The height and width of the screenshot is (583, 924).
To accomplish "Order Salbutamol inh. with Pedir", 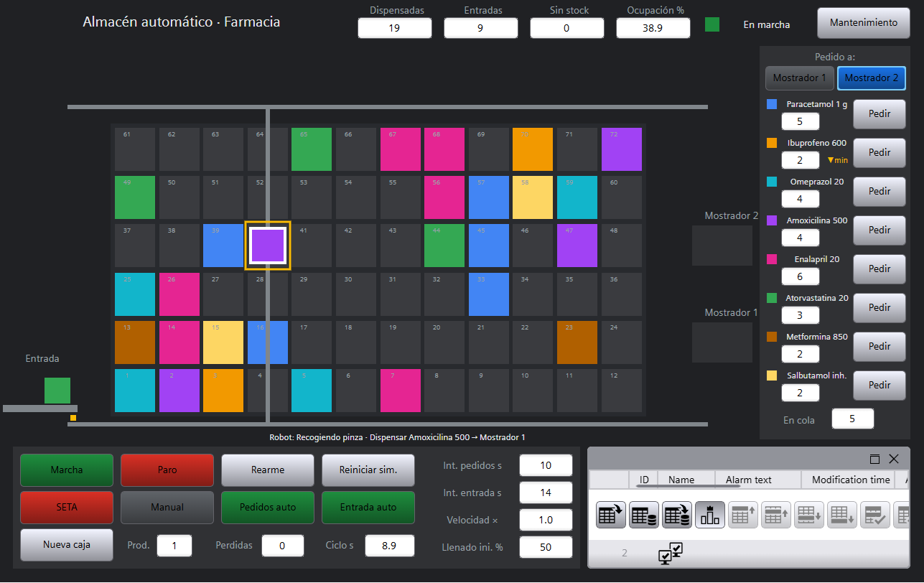I will (x=879, y=385).
